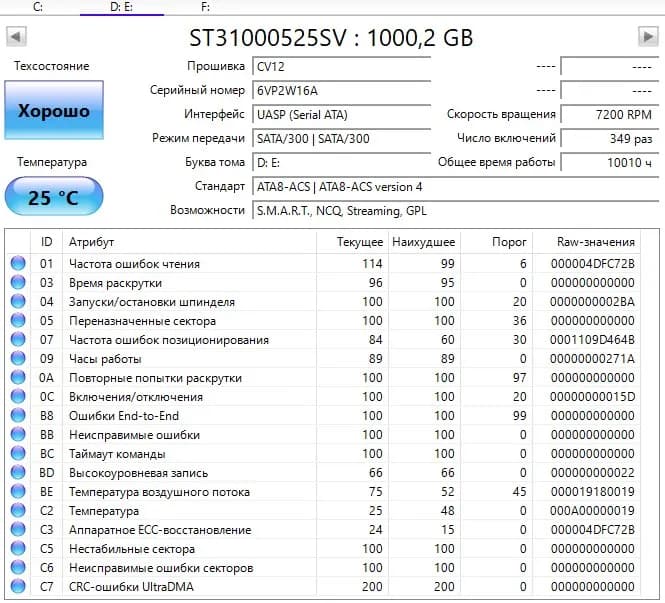Click threshold value 97 in row 0A

[x=520, y=378]
